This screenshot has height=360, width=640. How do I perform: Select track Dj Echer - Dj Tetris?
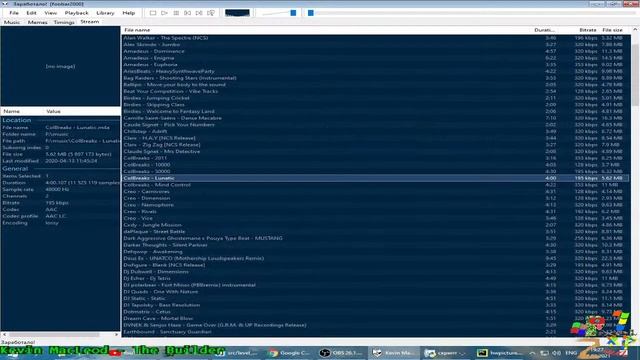point(376,278)
